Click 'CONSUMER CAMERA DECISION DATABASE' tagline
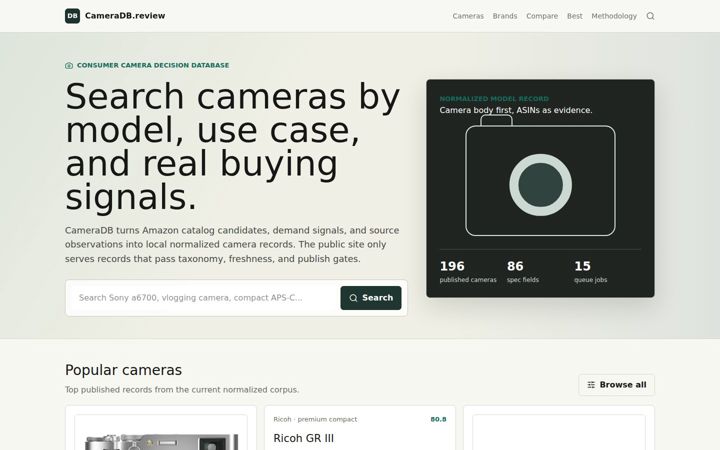 point(153,65)
